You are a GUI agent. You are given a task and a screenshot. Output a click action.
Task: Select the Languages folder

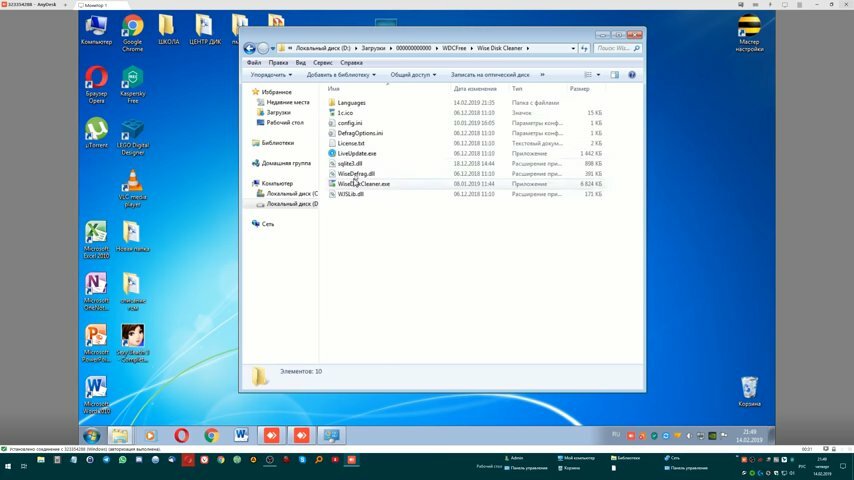pyautogui.click(x=351, y=103)
